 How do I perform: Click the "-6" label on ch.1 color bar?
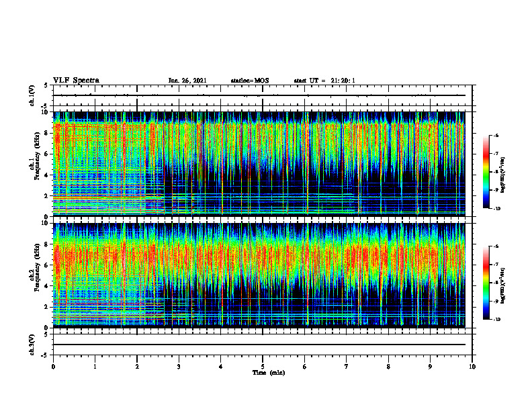pos(496,135)
